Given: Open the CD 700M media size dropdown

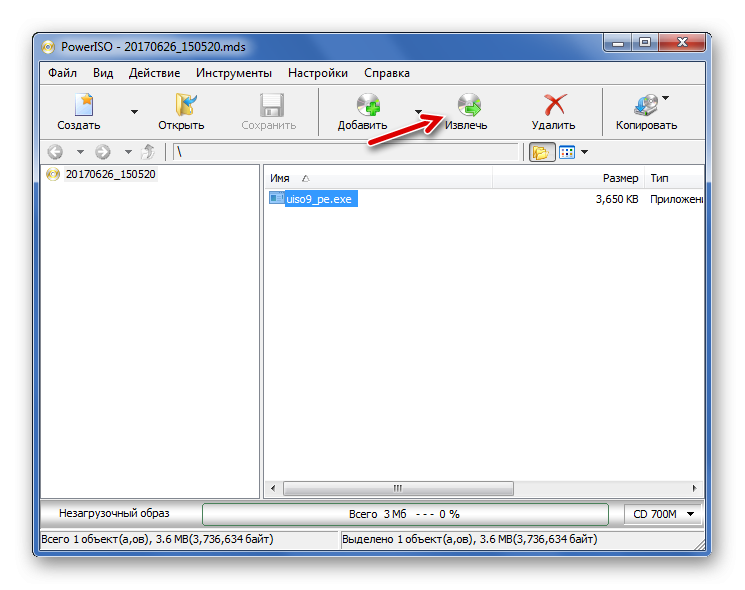Looking at the screenshot, I should pos(663,514).
